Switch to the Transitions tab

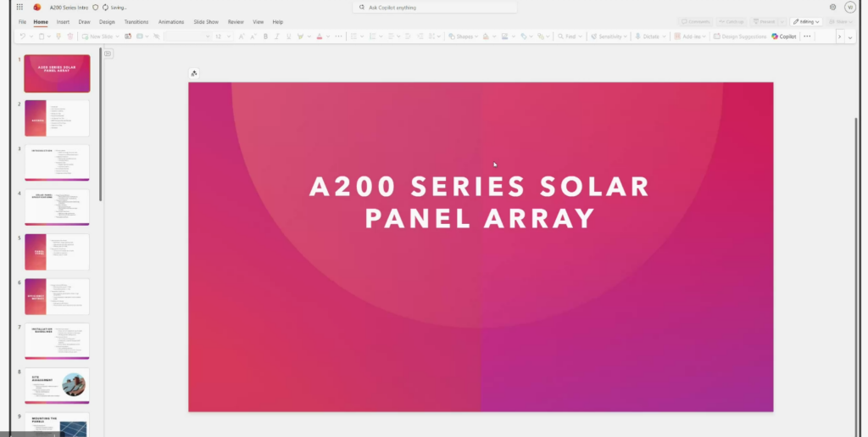[136, 21]
